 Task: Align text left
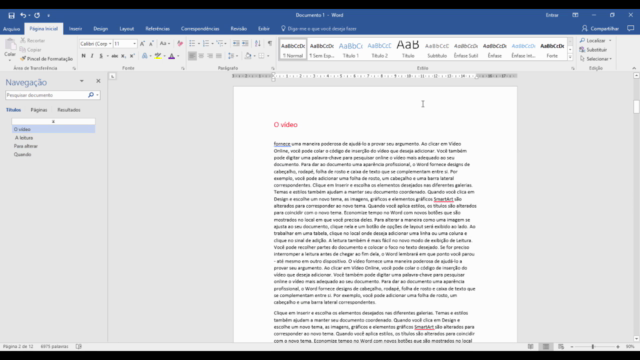[192, 56]
